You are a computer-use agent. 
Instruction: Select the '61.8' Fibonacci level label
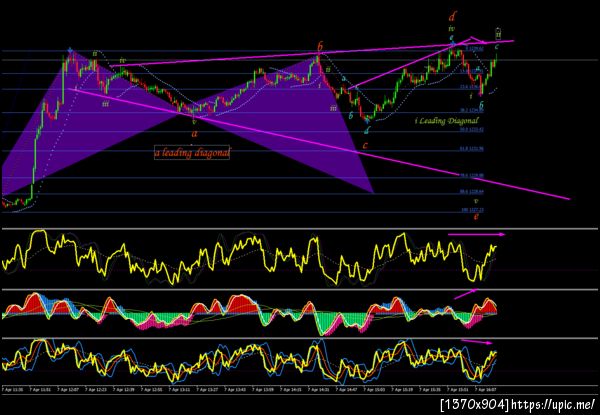472,149
